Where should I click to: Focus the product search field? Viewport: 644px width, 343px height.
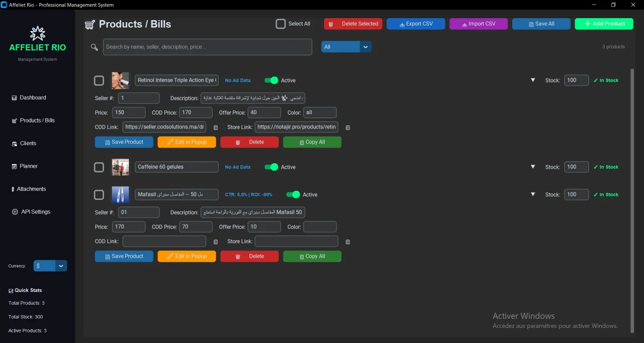pos(207,47)
